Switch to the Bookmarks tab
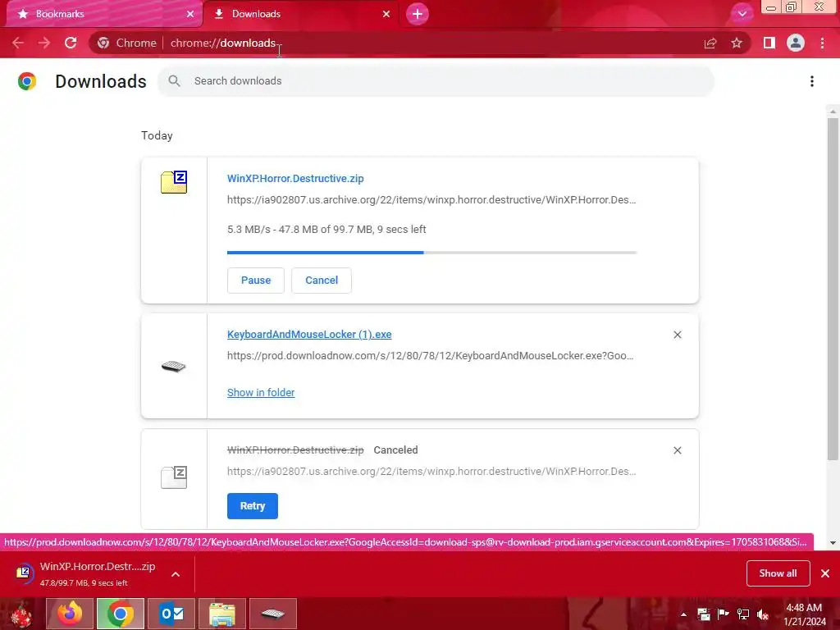This screenshot has height=630, width=840. click(104, 14)
